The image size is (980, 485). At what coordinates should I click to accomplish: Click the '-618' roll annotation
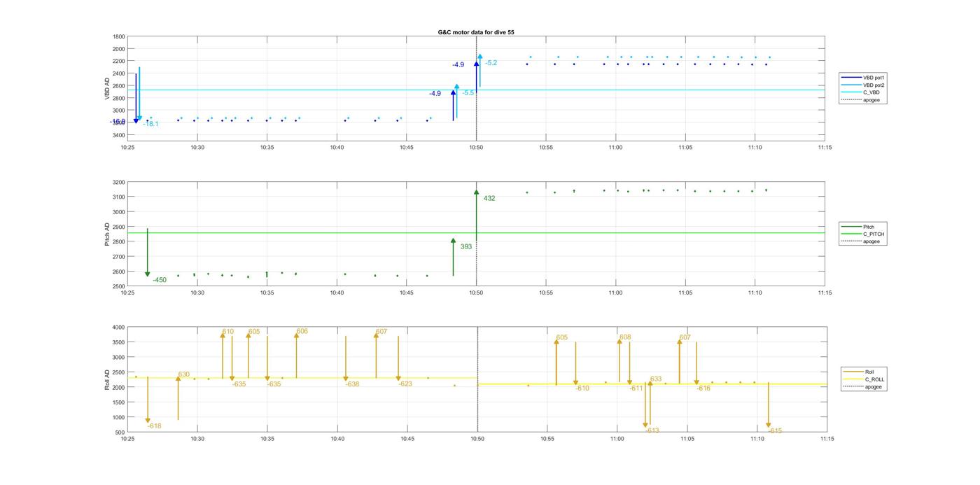[x=155, y=426]
